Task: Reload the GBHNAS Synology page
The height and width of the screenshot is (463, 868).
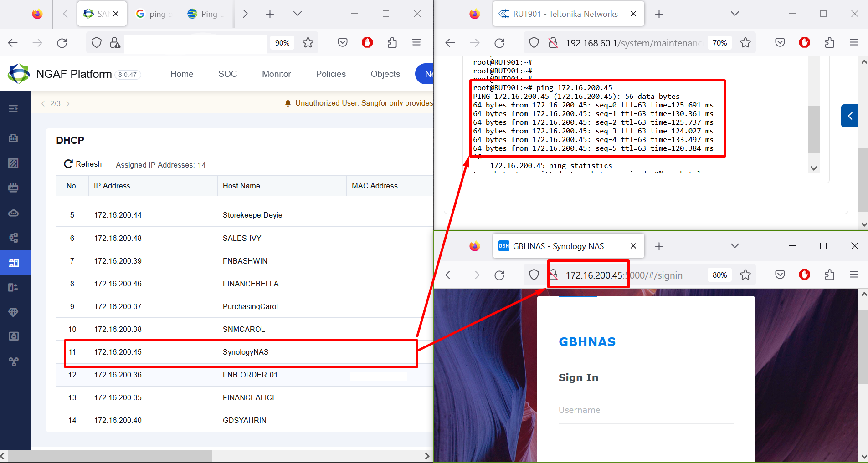Action: [499, 275]
